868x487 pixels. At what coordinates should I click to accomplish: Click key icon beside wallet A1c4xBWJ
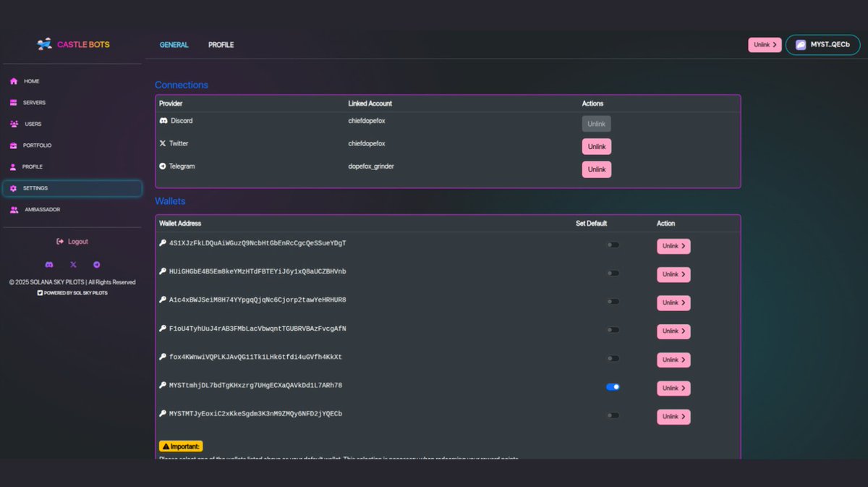163,300
